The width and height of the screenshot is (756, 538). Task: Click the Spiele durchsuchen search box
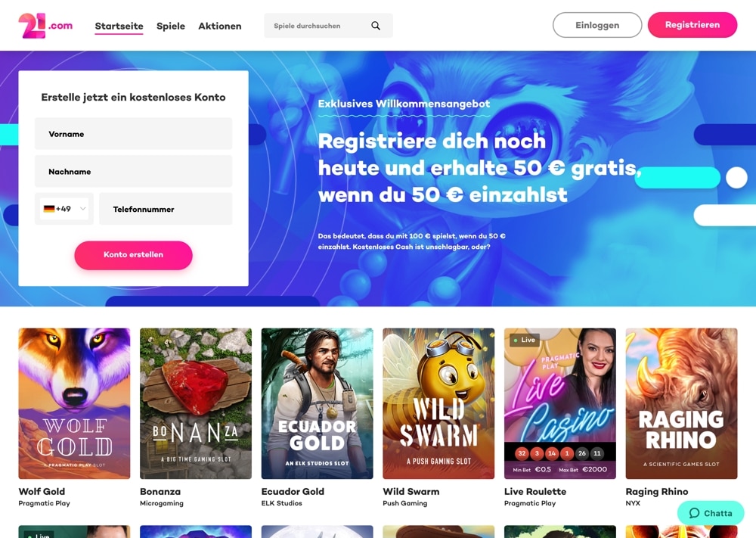tap(328, 26)
